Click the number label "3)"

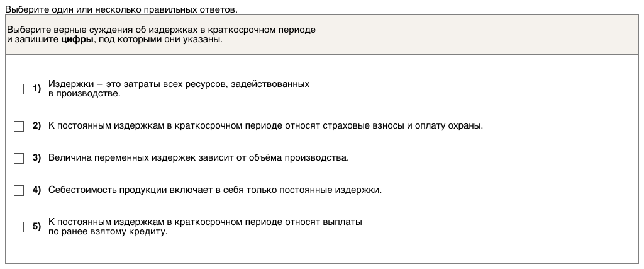click(36, 158)
